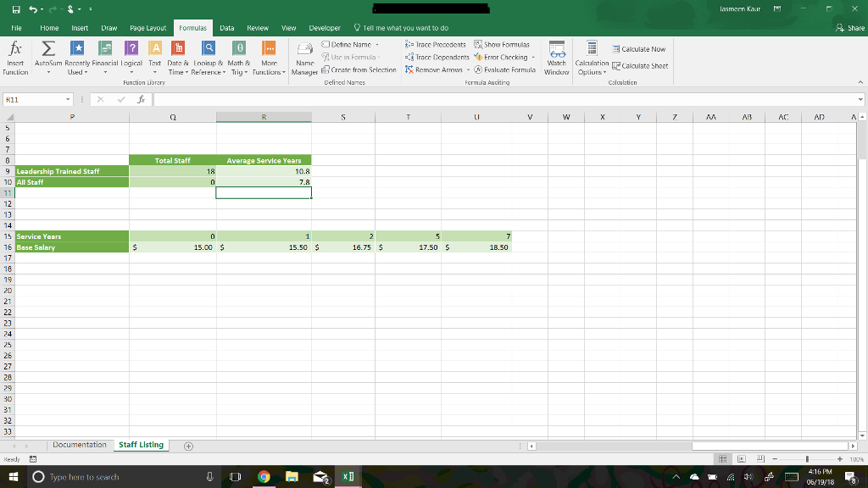Open the Home tab
868x488 pixels.
(x=49, y=28)
